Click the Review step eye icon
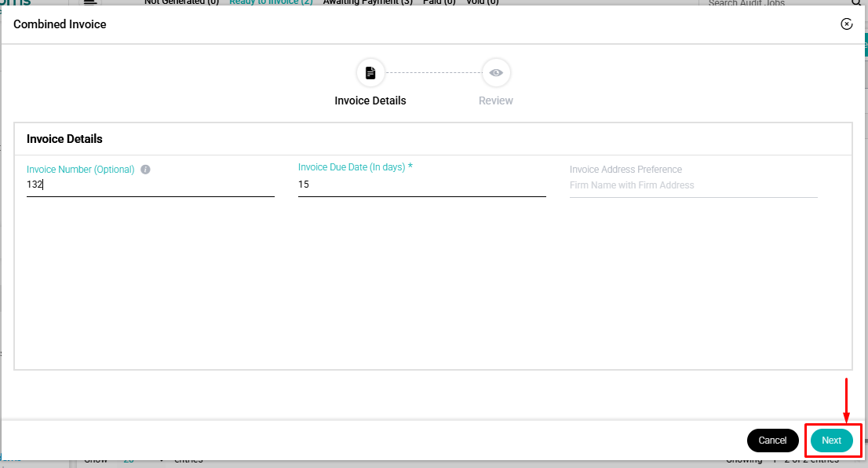The width and height of the screenshot is (868, 468). [496, 72]
